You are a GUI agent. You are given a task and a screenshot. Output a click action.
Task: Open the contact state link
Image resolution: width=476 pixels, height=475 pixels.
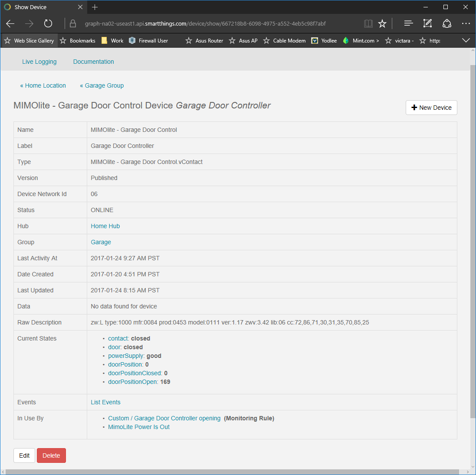click(118, 338)
